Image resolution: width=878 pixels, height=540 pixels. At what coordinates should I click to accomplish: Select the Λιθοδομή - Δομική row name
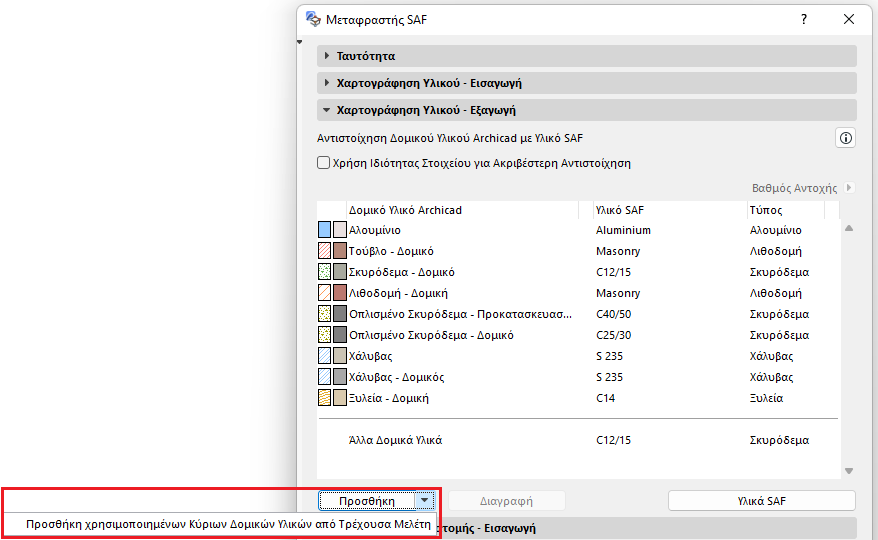398,293
